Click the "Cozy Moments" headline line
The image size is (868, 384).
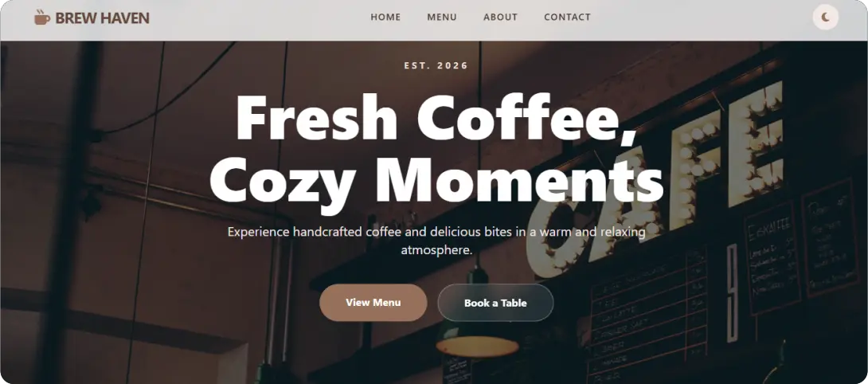[436, 182]
